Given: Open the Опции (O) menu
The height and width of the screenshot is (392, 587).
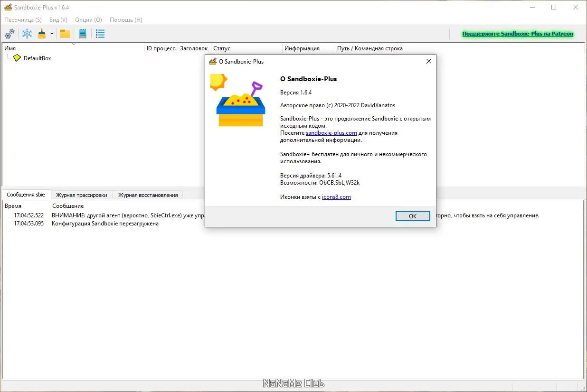Looking at the screenshot, I should (88, 20).
